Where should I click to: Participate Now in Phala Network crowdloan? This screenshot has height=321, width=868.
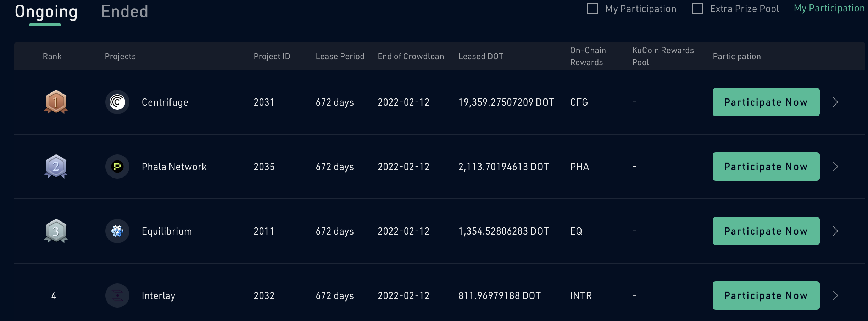coord(766,167)
